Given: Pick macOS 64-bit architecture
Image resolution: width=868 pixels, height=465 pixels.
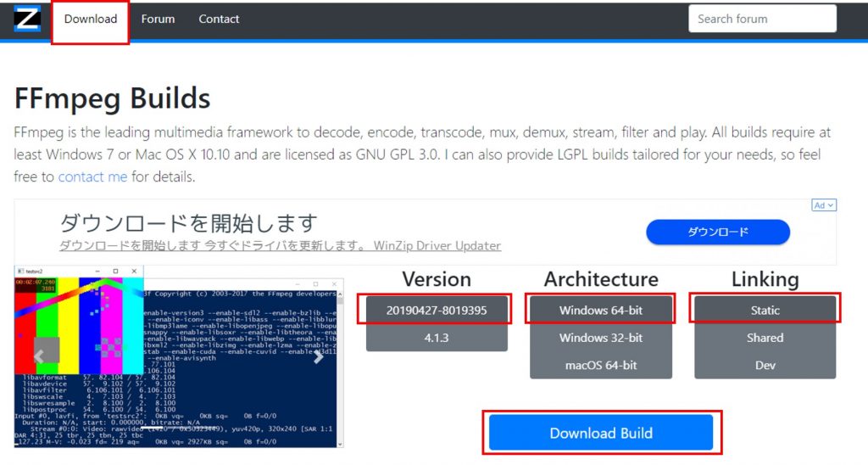Looking at the screenshot, I should pos(600,365).
